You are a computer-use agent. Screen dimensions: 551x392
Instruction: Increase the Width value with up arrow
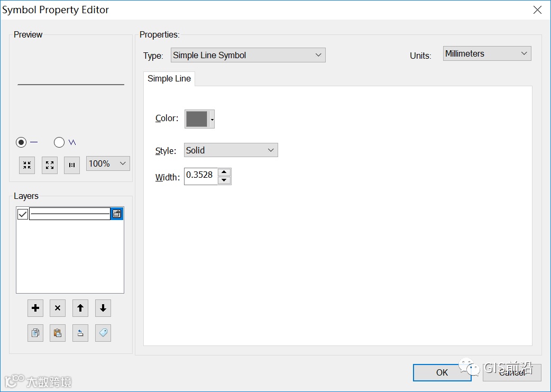click(224, 172)
